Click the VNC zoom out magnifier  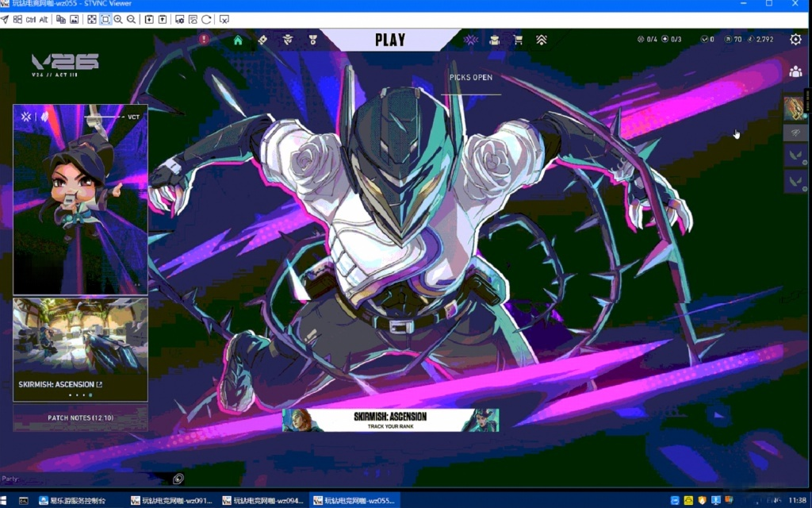pyautogui.click(x=132, y=20)
